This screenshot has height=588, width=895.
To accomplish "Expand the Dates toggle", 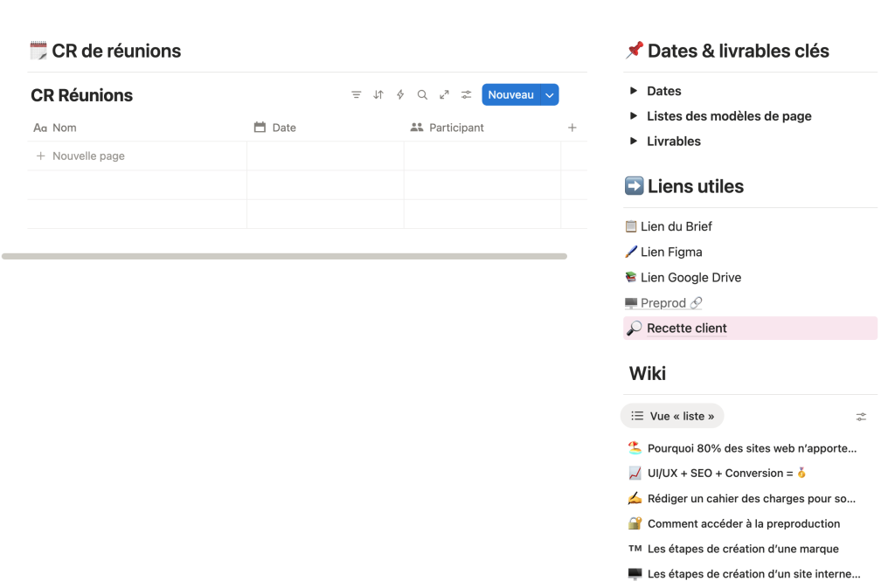I will pyautogui.click(x=635, y=91).
